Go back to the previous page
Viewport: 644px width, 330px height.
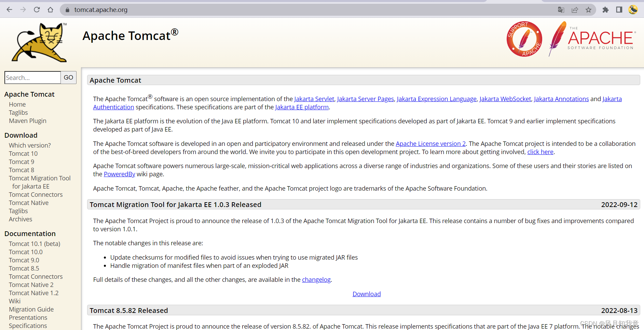click(10, 10)
